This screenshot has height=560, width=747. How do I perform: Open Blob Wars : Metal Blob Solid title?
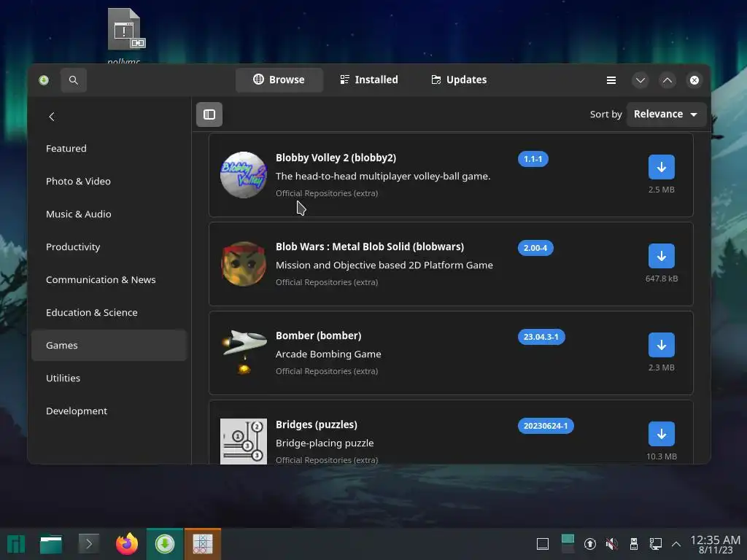(x=370, y=246)
